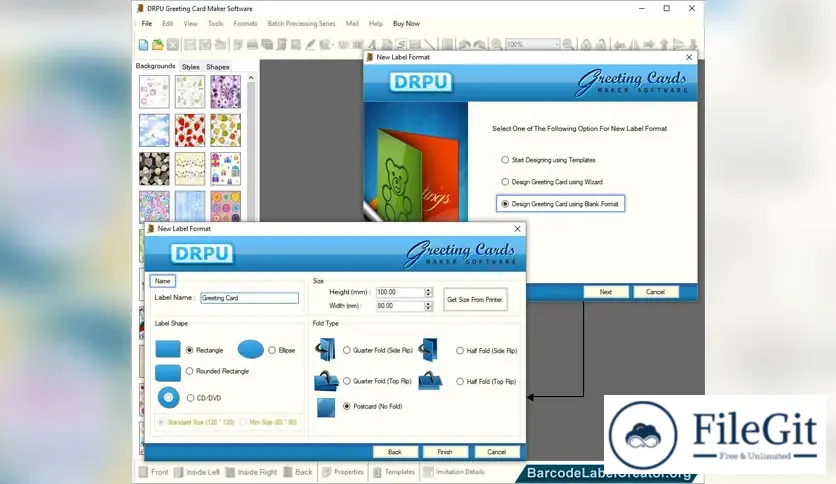Choose the Rectangle label shape radio
Viewport: 836px width, 484px height.
click(x=189, y=350)
